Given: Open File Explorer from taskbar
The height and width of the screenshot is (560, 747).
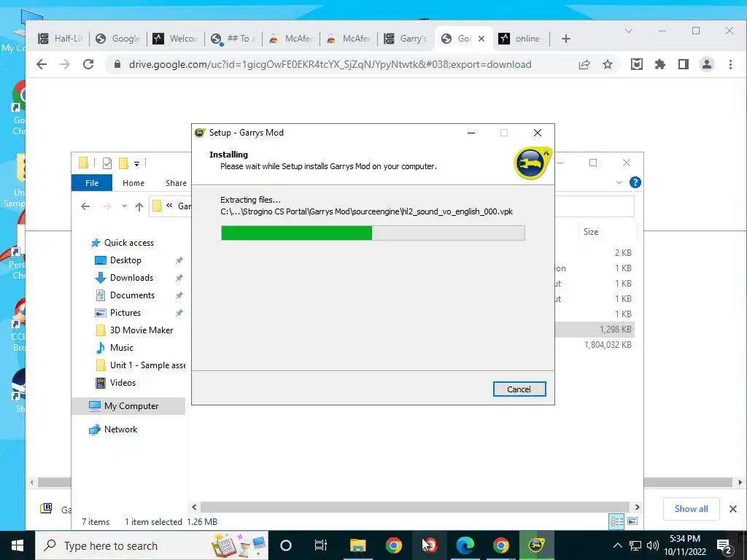Looking at the screenshot, I should (x=357, y=545).
